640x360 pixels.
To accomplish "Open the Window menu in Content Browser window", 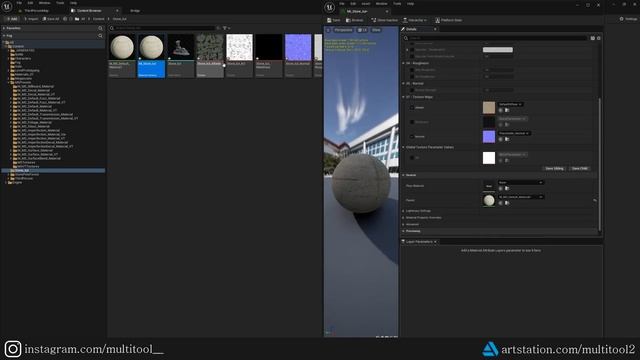I will pyautogui.click(x=44, y=3).
